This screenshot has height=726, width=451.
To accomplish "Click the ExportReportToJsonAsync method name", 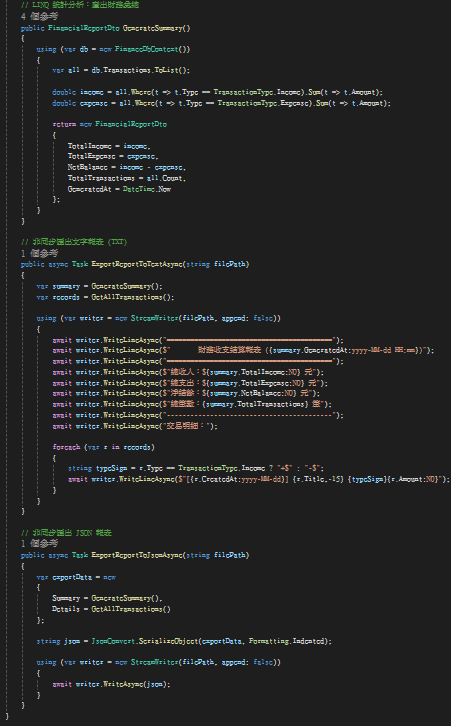I will pos(137,555).
